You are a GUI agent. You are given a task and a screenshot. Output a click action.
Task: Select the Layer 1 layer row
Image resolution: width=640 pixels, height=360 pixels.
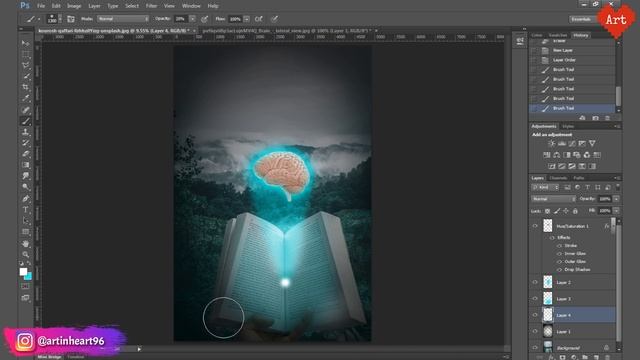pyautogui.click(x=572, y=331)
